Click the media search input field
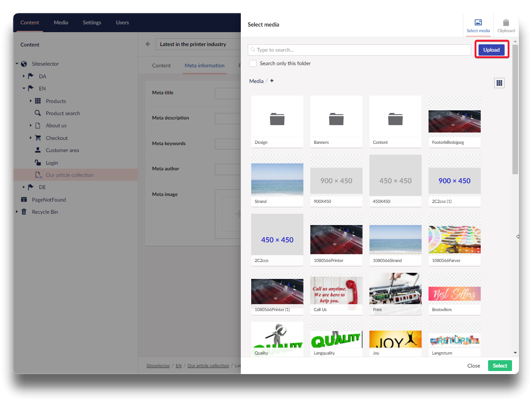The image size is (532, 401). (x=359, y=50)
